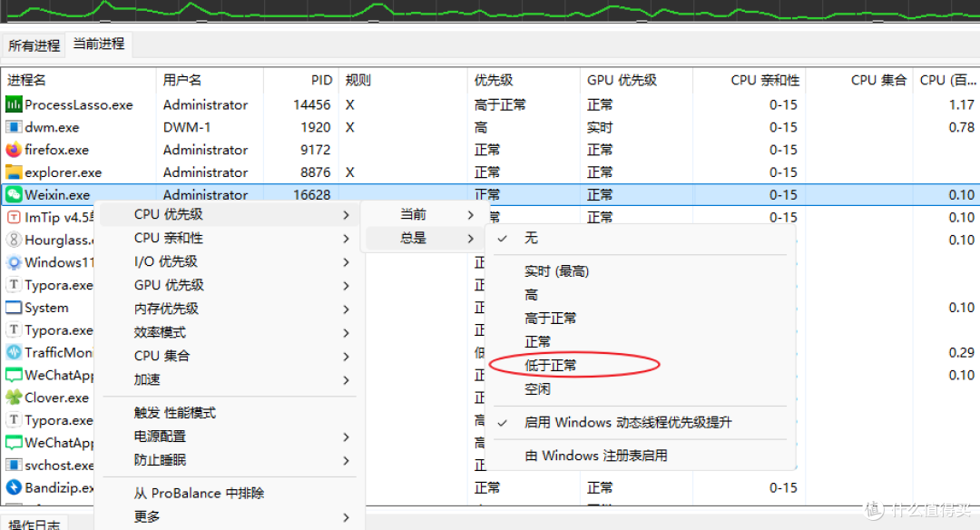The image size is (980, 530).
Task: Expand the GPU 优先级 submenu
Action: (230, 285)
